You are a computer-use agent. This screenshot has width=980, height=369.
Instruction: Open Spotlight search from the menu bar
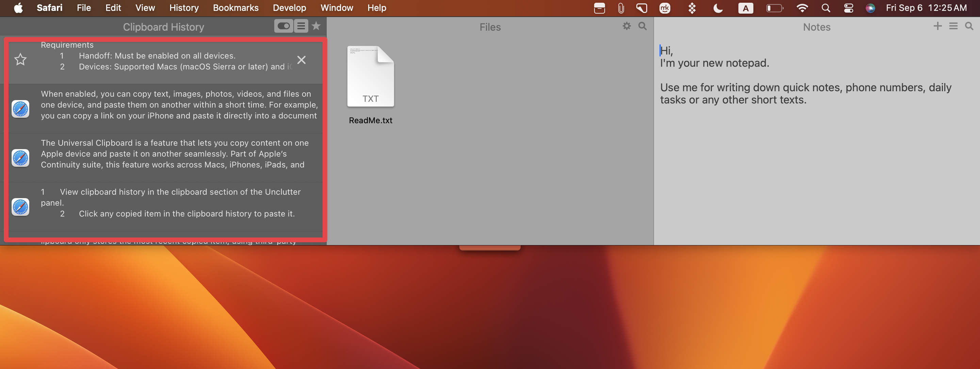(825, 7)
